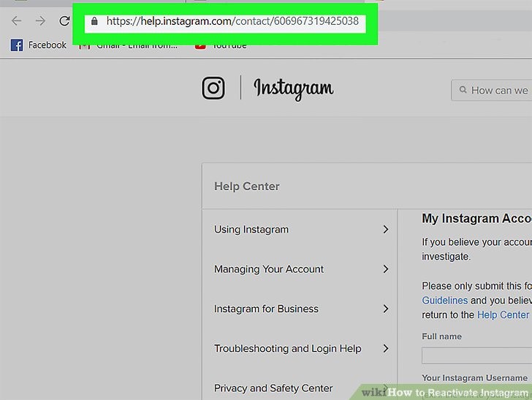Screen dimensions: 532x400
Task: Expand the Using Instagram chevron
Action: click(x=385, y=230)
